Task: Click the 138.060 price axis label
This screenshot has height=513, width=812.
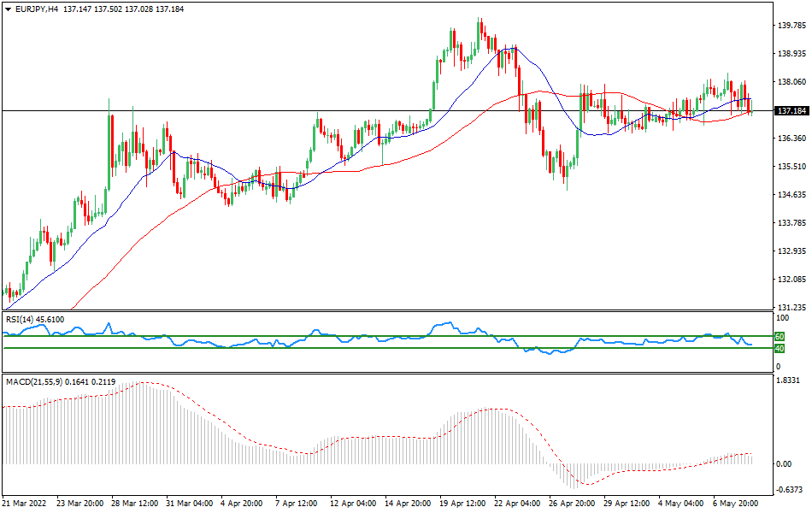Action: 791,82
